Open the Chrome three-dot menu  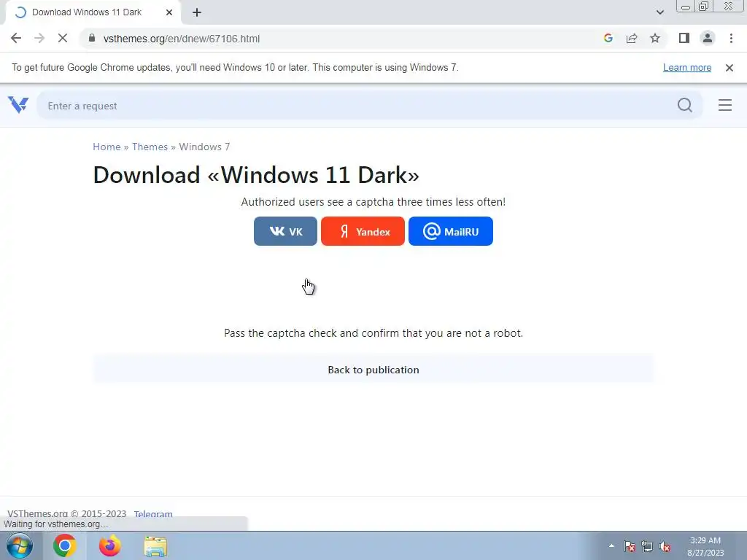(x=731, y=38)
